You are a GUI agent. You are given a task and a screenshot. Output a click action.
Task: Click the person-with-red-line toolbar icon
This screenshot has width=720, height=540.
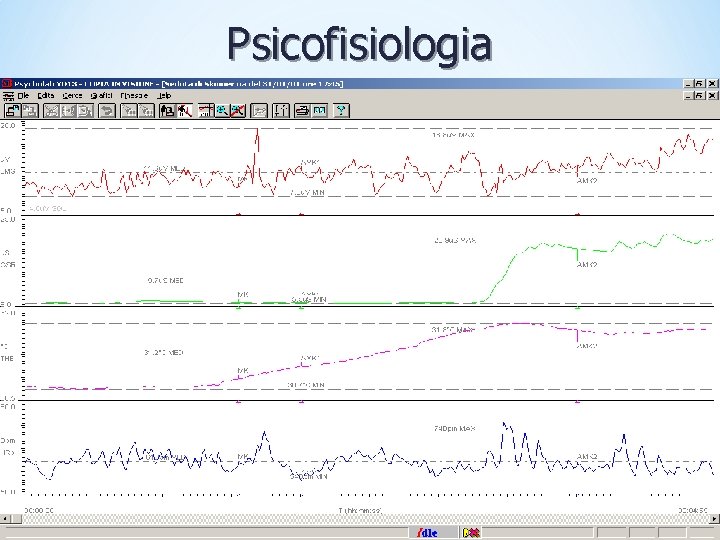pyautogui.click(x=185, y=111)
